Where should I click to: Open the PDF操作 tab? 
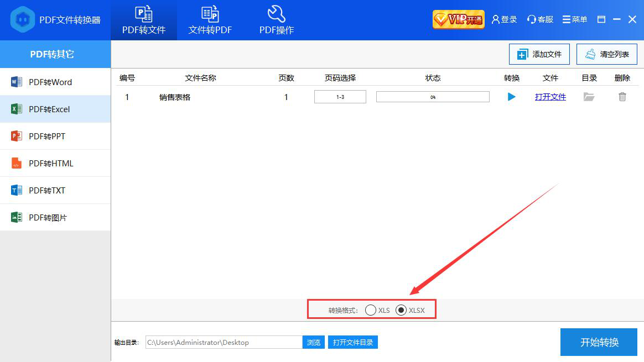(x=277, y=20)
